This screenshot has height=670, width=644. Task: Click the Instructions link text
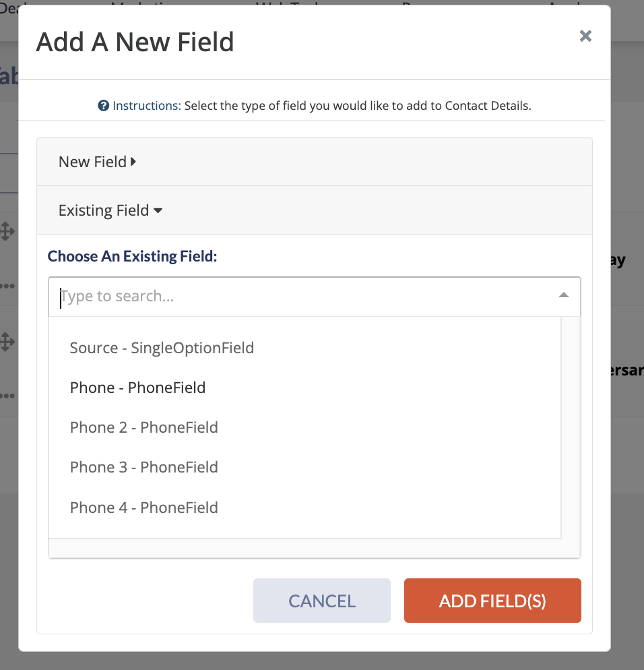(146, 106)
